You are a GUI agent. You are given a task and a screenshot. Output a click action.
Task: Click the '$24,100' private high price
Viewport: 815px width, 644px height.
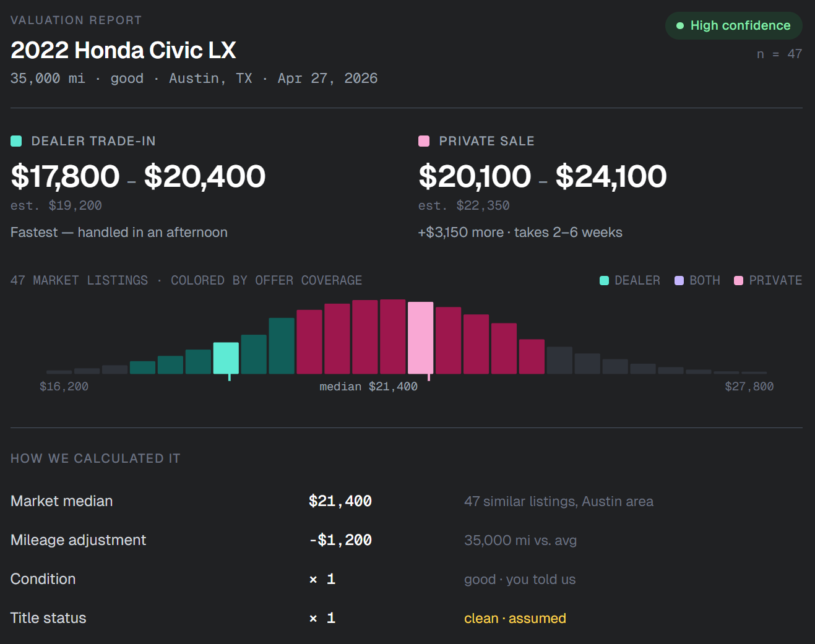[x=611, y=176]
